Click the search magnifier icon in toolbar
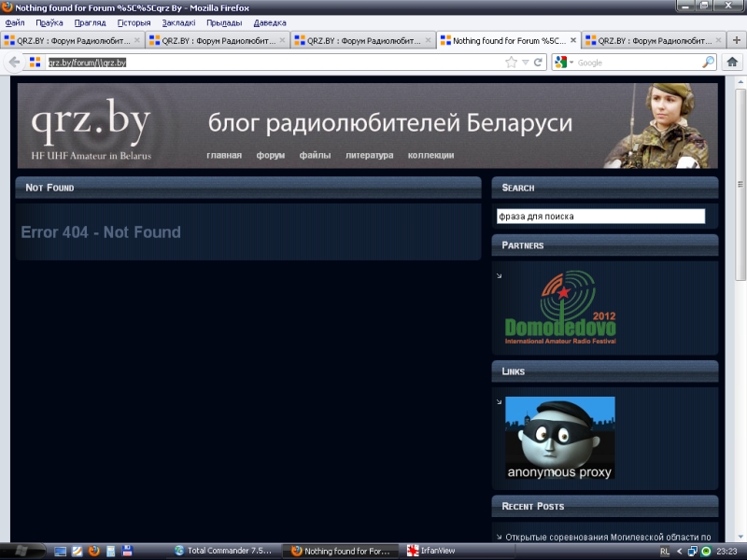Image resolution: width=747 pixels, height=560 pixels. 709,63
